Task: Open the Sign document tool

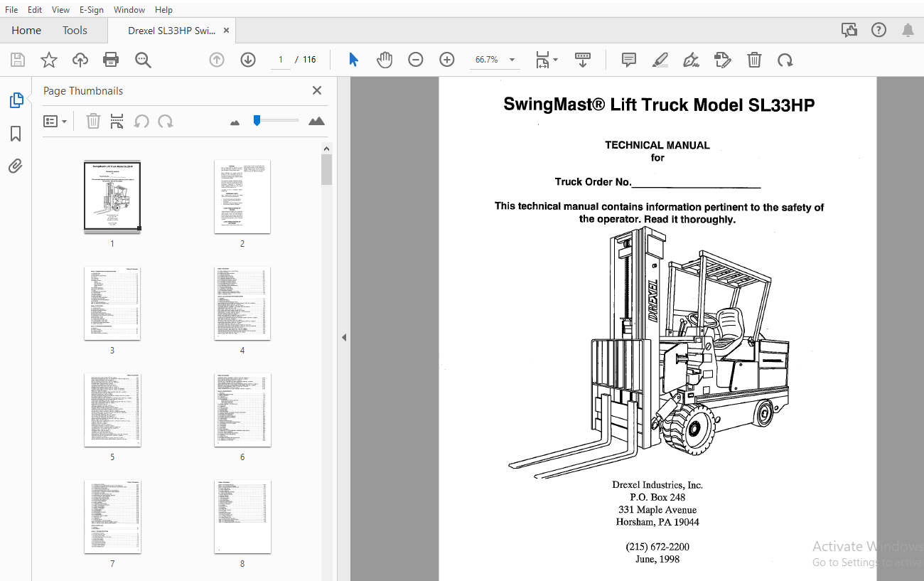Action: point(691,60)
